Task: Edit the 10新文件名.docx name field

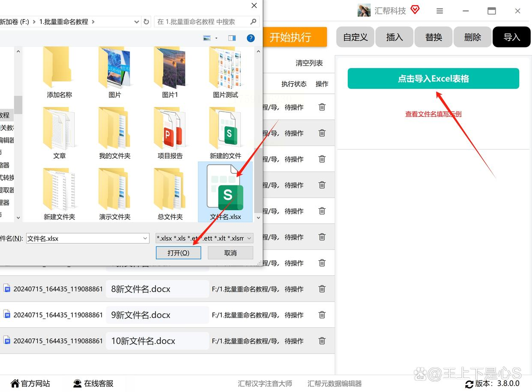Action: pyautogui.click(x=157, y=341)
